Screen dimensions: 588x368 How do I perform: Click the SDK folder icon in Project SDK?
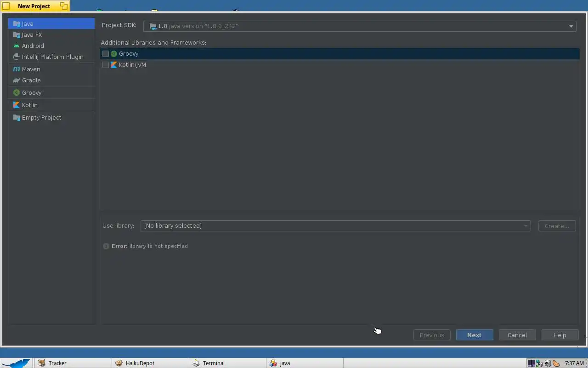pos(153,26)
